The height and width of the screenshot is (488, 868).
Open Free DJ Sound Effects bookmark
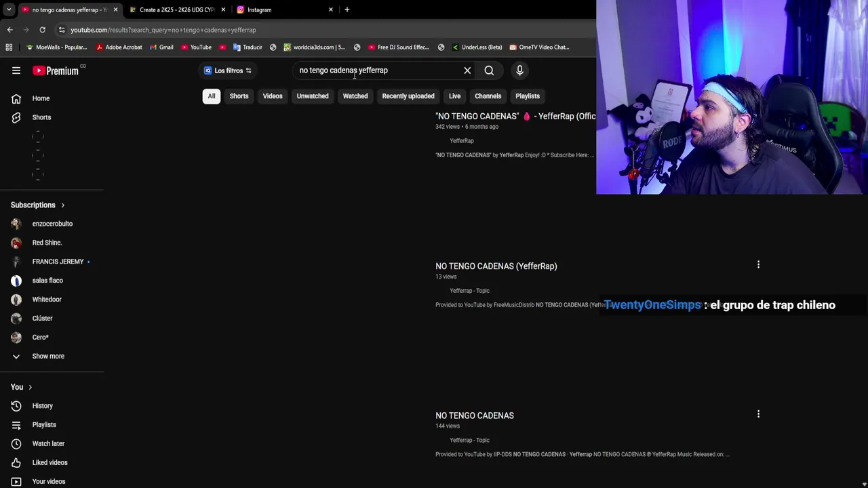pyautogui.click(x=399, y=47)
